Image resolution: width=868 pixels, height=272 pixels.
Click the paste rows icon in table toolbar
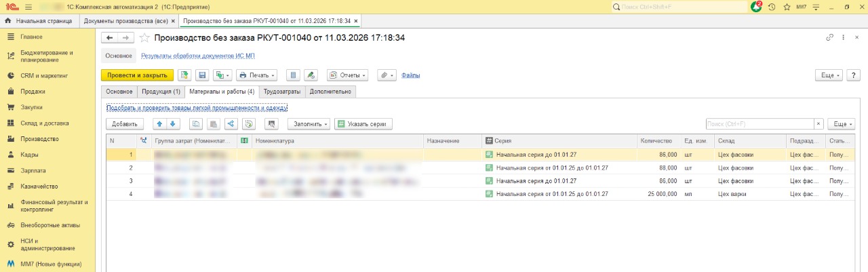[x=213, y=124]
